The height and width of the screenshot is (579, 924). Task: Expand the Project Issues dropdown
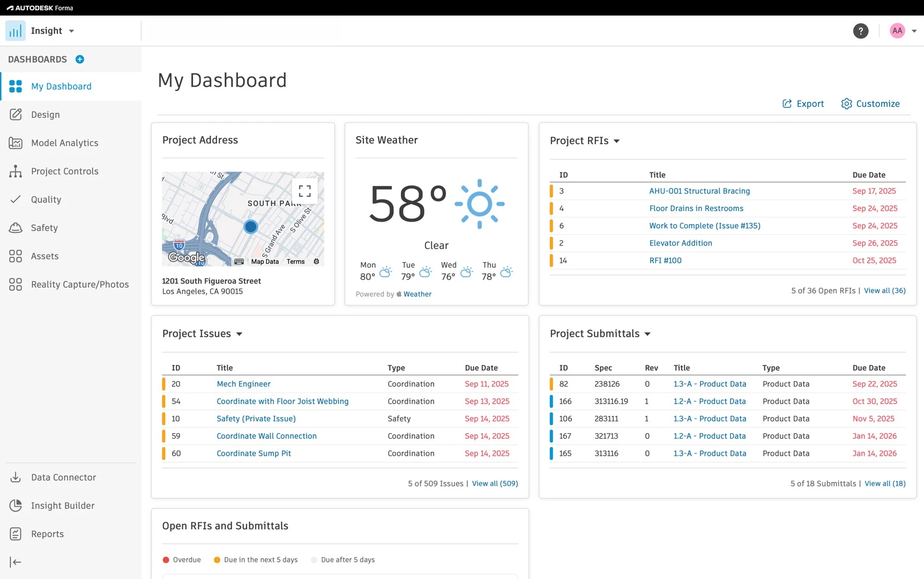point(239,334)
